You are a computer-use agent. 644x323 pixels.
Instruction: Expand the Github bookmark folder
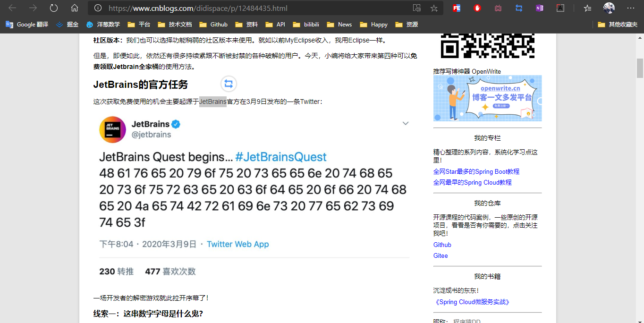213,25
